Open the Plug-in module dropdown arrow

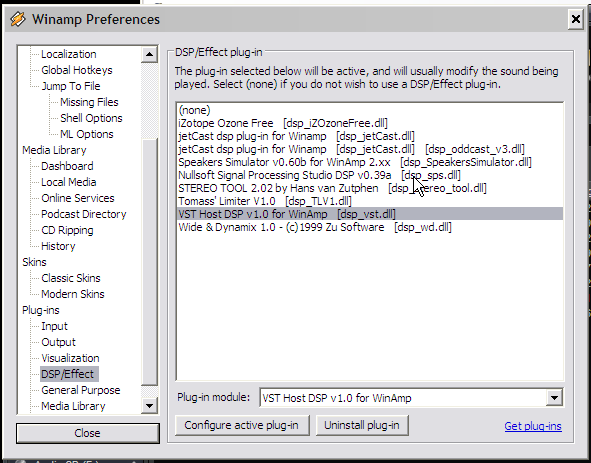pyautogui.click(x=554, y=397)
